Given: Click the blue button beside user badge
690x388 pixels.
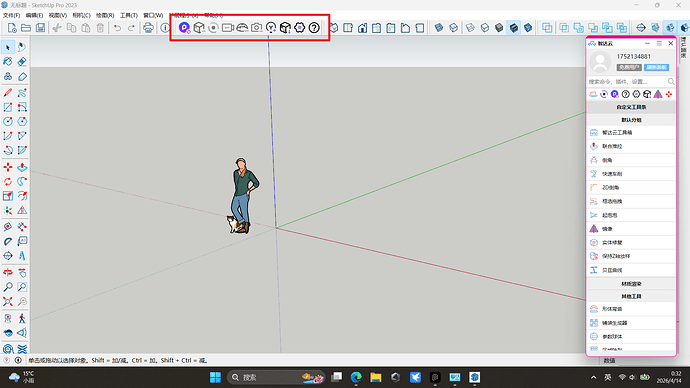Looking at the screenshot, I should click(x=657, y=67).
